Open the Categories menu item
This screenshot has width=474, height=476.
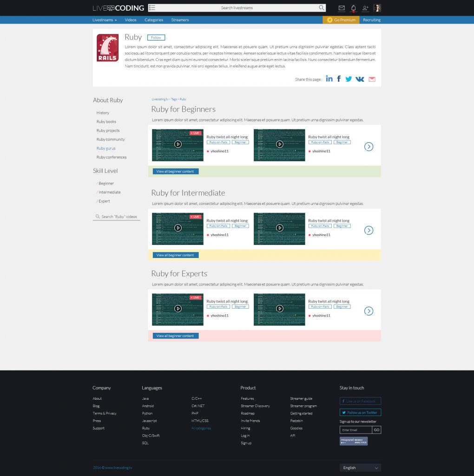pos(154,20)
